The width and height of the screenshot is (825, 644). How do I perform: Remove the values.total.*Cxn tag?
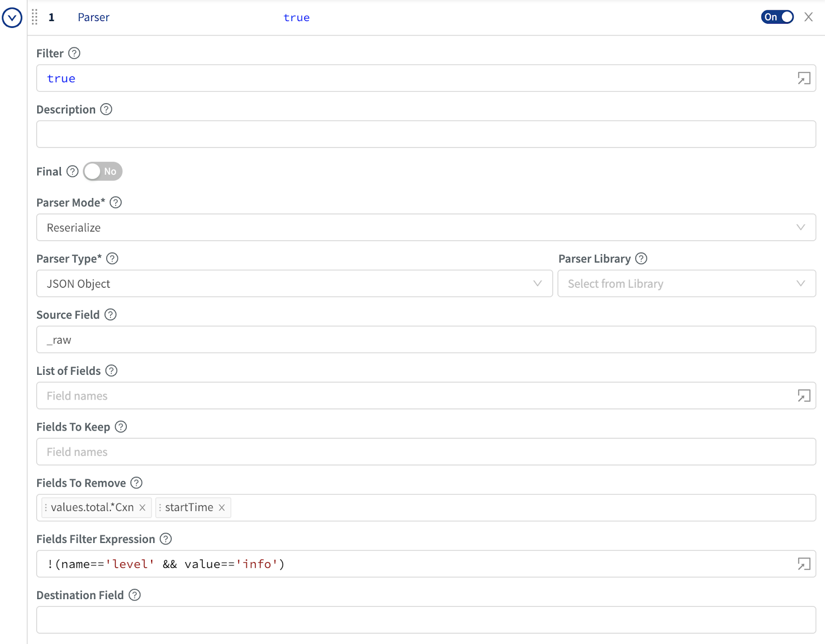[x=142, y=508]
